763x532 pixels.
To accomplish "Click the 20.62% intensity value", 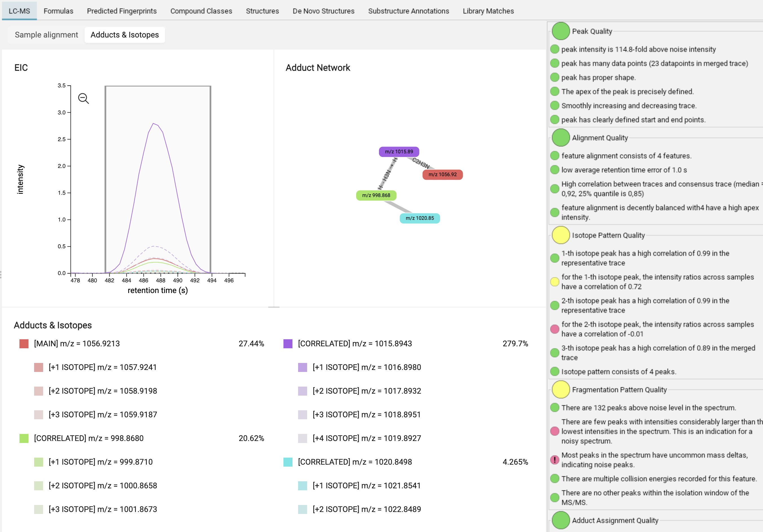I will point(251,438).
